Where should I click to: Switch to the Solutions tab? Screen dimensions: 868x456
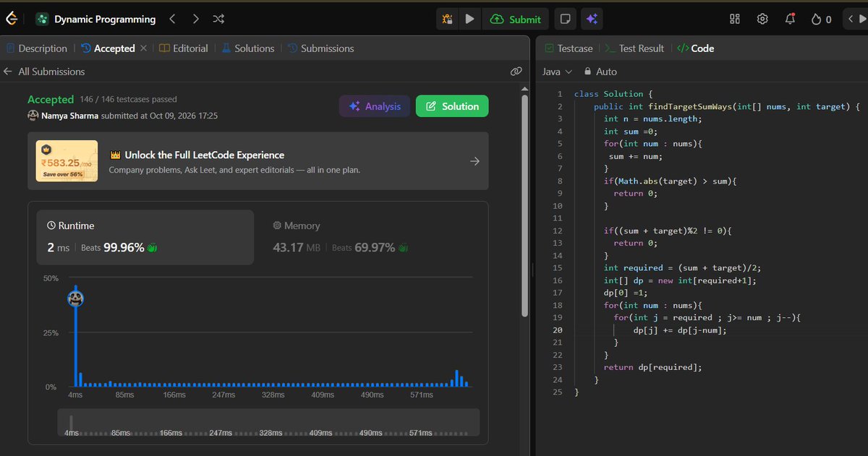point(247,48)
